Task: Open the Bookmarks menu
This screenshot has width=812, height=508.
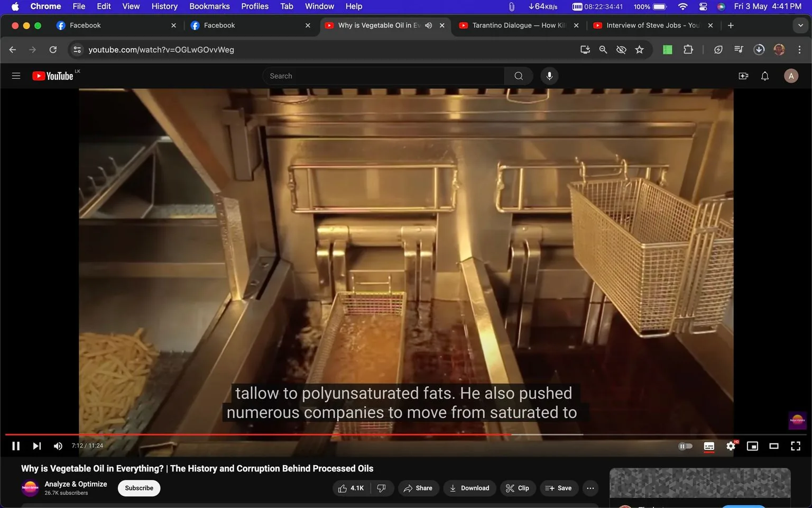Action: 209,6
